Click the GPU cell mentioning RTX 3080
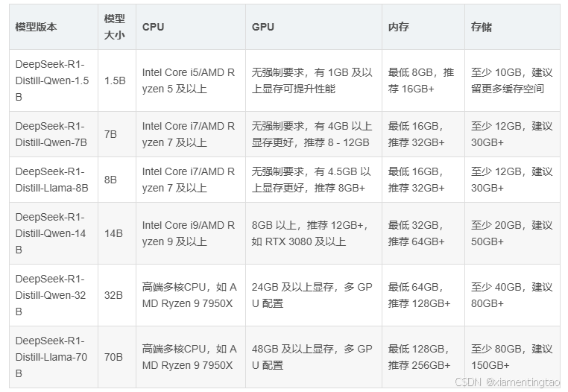 coord(314,233)
